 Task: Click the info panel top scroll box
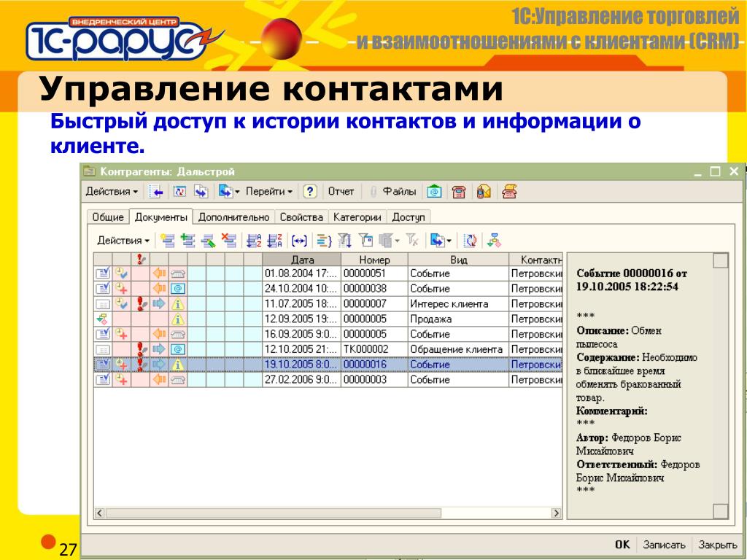tap(720, 260)
